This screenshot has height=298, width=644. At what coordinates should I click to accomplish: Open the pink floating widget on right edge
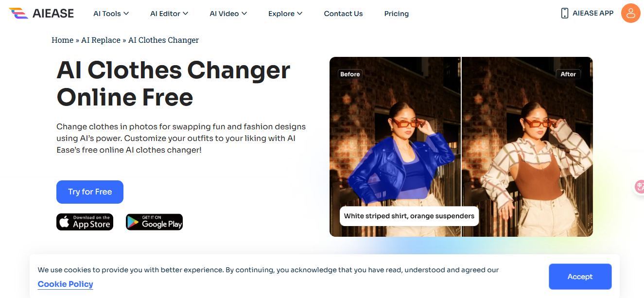pyautogui.click(x=639, y=187)
